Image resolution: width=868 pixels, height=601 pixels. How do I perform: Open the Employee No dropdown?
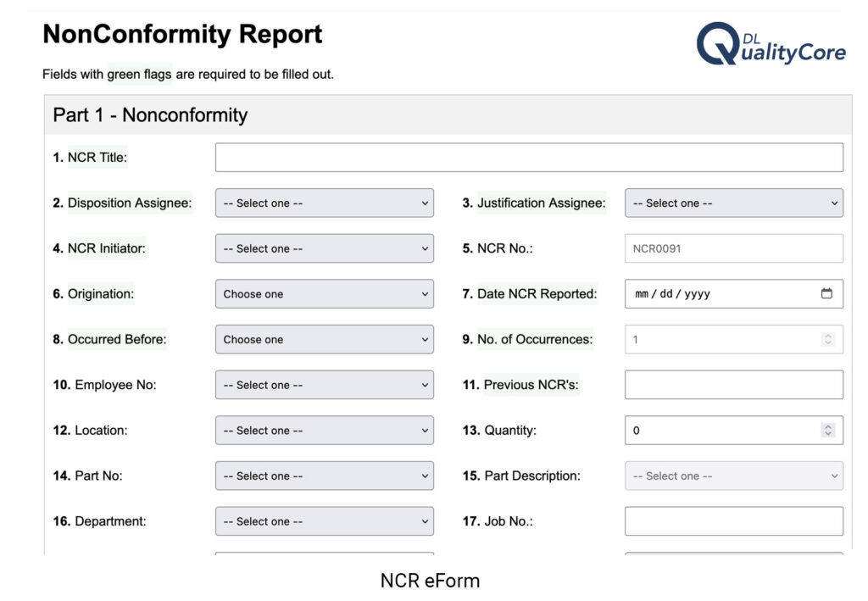(x=325, y=385)
